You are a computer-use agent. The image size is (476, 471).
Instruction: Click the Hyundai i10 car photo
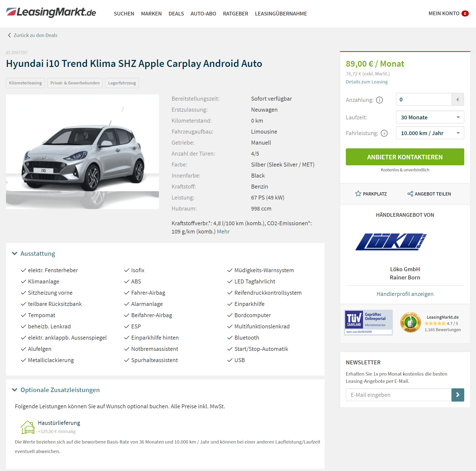82,152
